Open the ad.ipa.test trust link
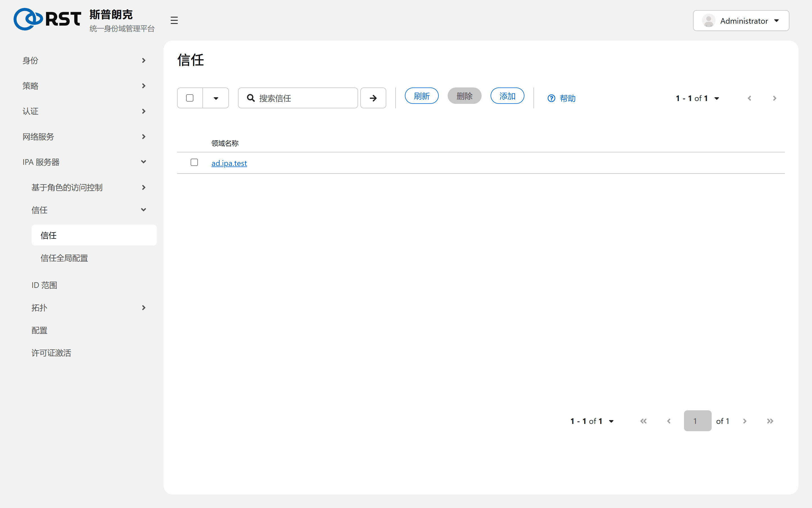The image size is (812, 508). (x=229, y=163)
